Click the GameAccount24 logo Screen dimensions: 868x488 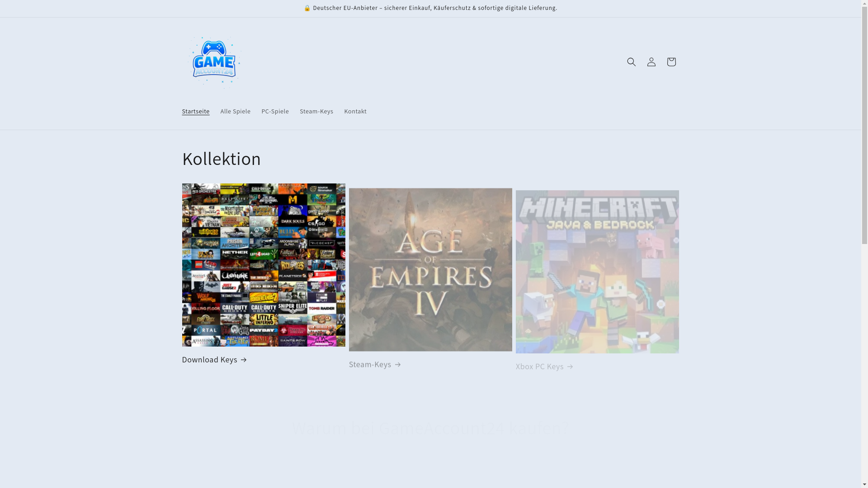(214, 62)
